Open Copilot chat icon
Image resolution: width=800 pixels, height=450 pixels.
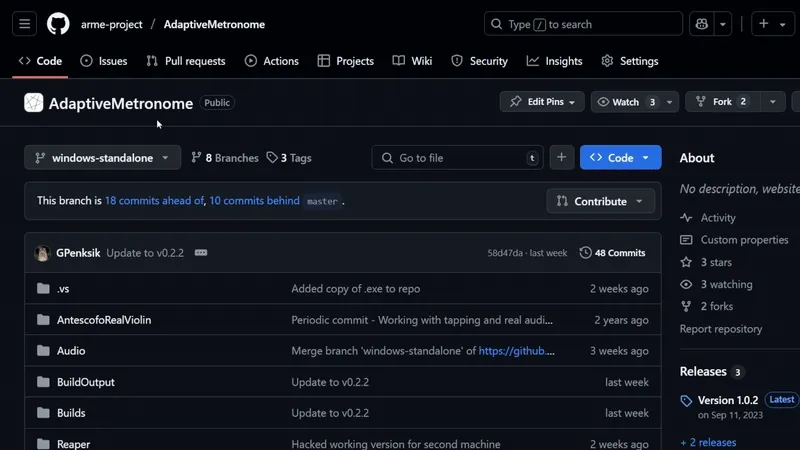[700, 24]
